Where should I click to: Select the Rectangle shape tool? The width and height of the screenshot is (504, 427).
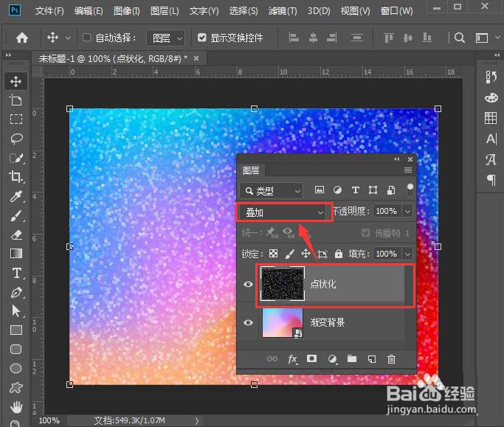pos(16,330)
